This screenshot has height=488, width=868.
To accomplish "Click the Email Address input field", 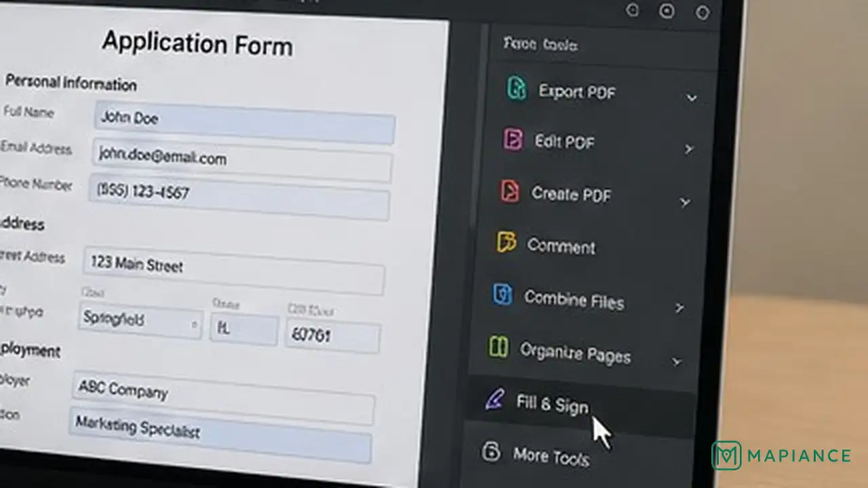I will pos(241,161).
